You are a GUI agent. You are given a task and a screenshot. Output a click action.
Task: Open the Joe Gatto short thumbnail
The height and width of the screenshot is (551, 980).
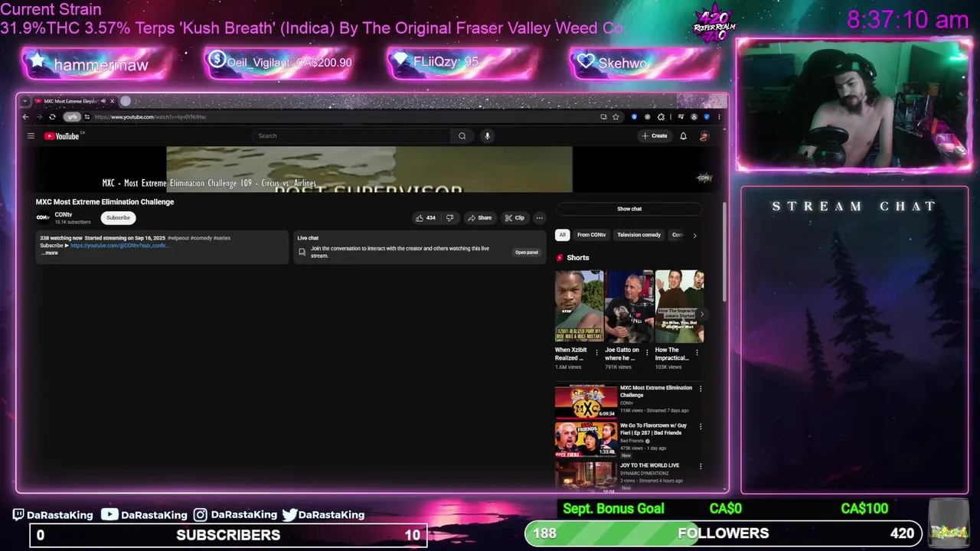coord(629,305)
